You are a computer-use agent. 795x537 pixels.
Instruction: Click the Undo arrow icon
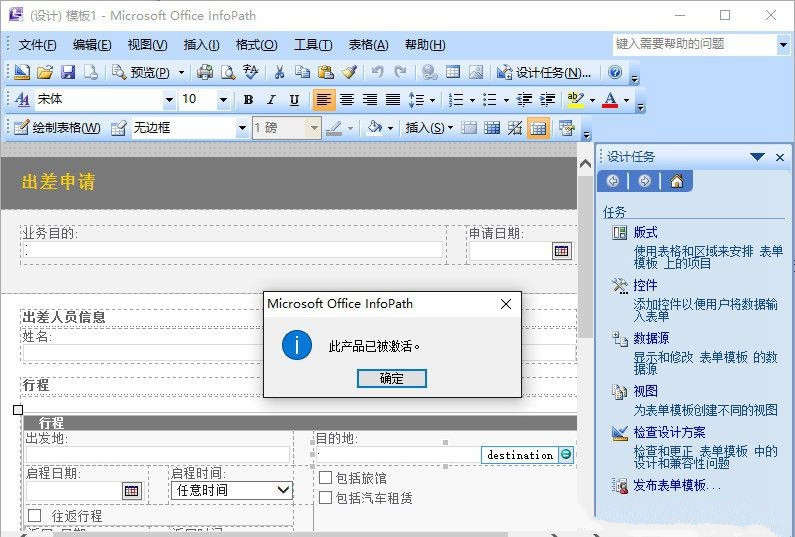pos(377,73)
